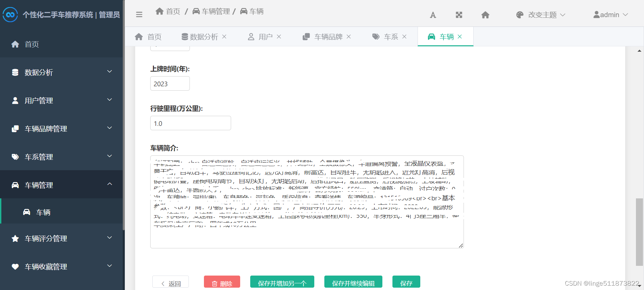644x290 pixels.
Task: Close the 用户 tab
Action: 279,37
